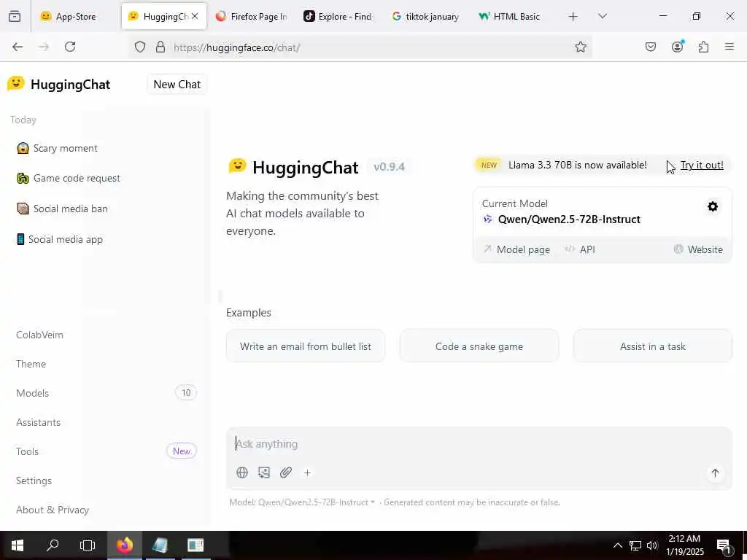Viewport: 747px width, 560px height.
Task: Attach a file with paperclip icon
Action: tap(286, 472)
